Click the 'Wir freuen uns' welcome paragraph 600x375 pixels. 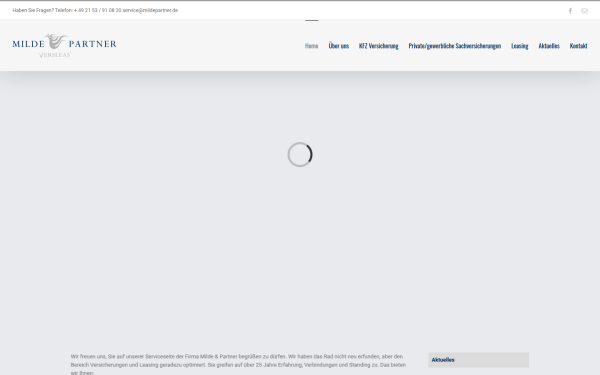pyautogui.click(x=238, y=365)
